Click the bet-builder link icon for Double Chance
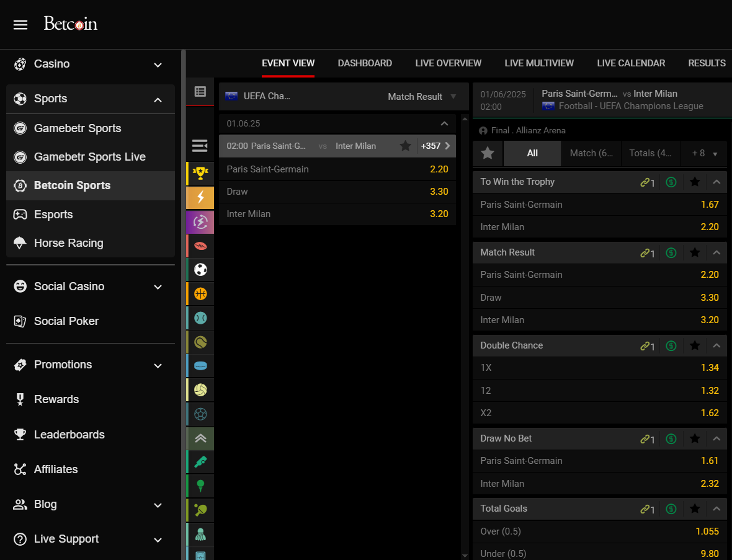 [647, 346]
